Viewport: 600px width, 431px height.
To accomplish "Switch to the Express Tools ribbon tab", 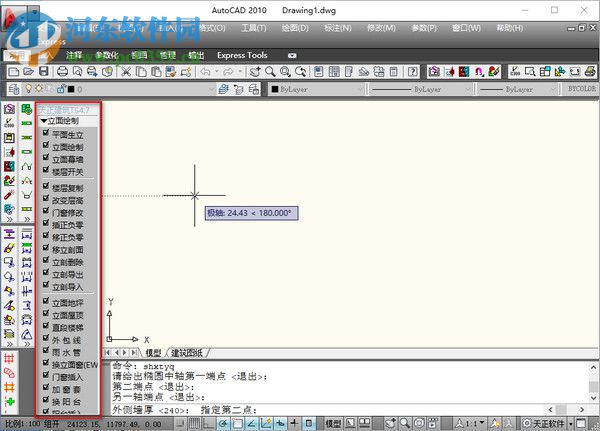I will [242, 55].
